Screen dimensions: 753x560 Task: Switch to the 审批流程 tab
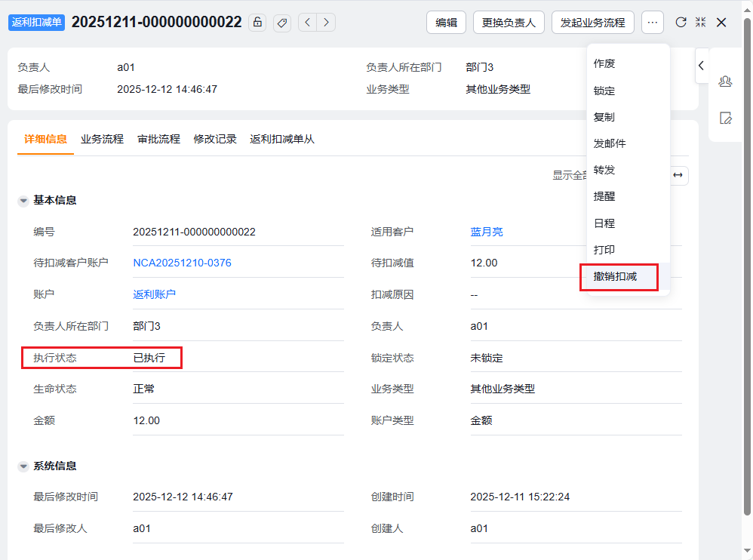(x=158, y=140)
